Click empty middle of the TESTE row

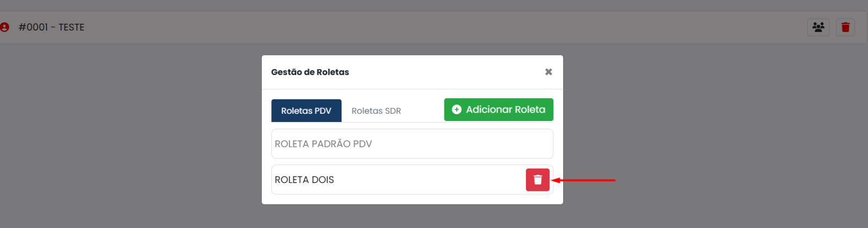pyautogui.click(x=444, y=27)
